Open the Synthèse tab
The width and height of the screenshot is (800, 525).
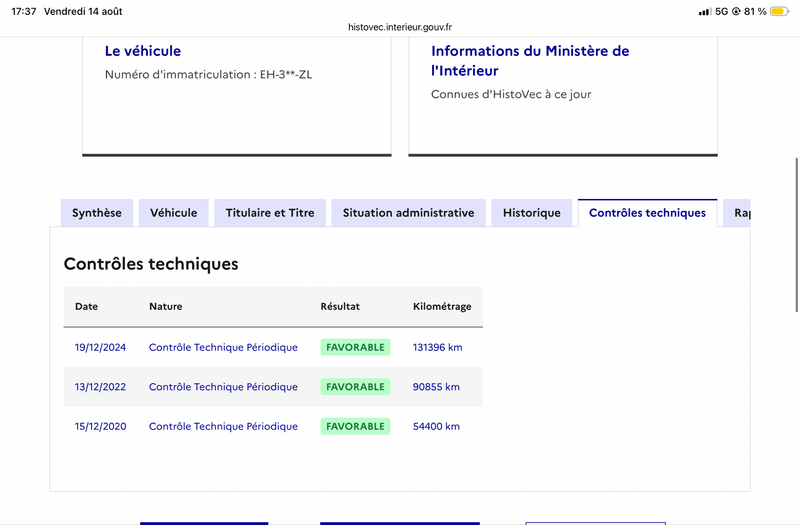pos(97,213)
